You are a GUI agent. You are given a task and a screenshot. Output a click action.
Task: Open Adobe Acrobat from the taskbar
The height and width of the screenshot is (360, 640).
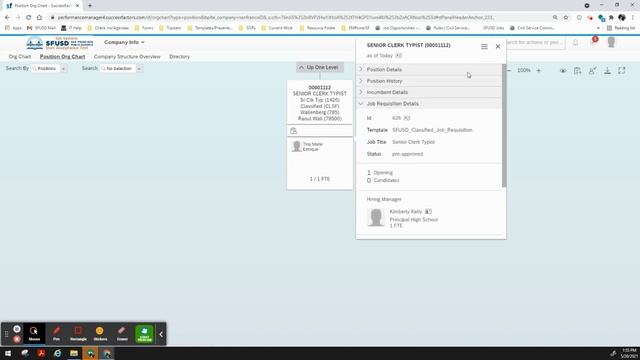tap(41, 353)
